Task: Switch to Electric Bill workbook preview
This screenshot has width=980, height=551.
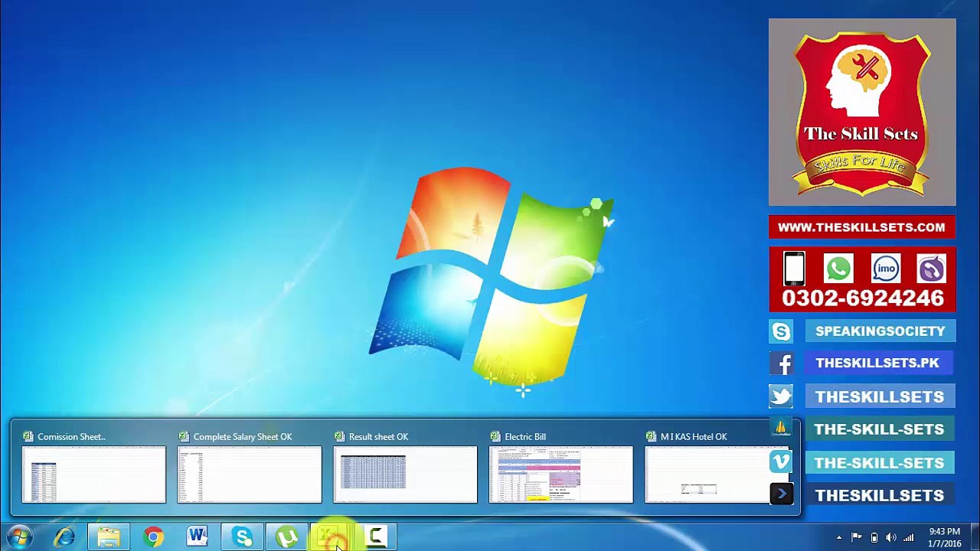Action: click(560, 466)
